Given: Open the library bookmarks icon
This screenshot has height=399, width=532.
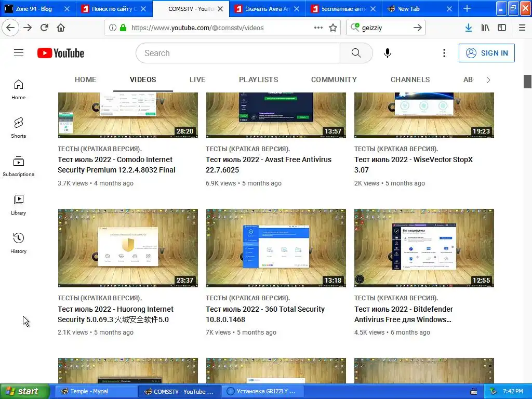Looking at the screenshot, I should (485, 28).
